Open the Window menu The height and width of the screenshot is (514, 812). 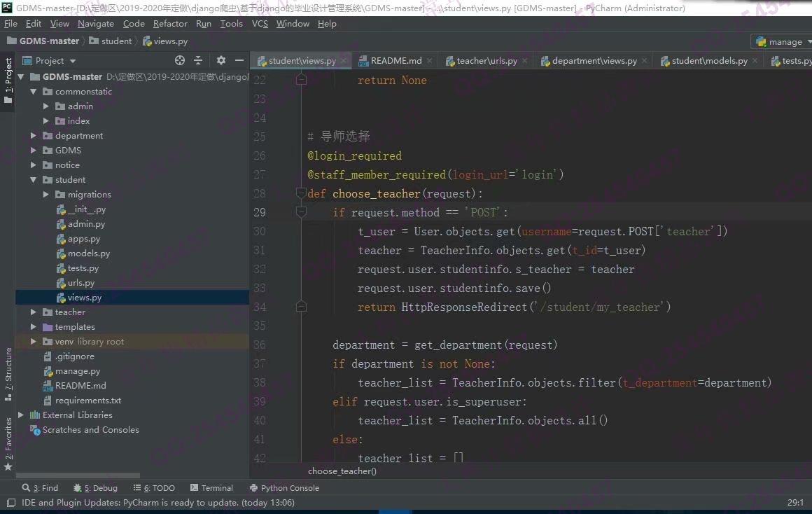(x=293, y=24)
